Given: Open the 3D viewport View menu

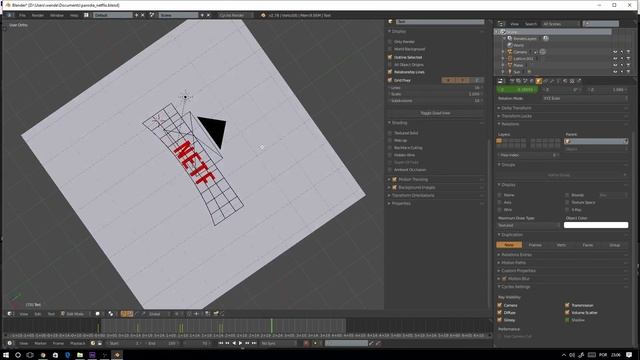Looking at the screenshot, I should tap(24, 314).
